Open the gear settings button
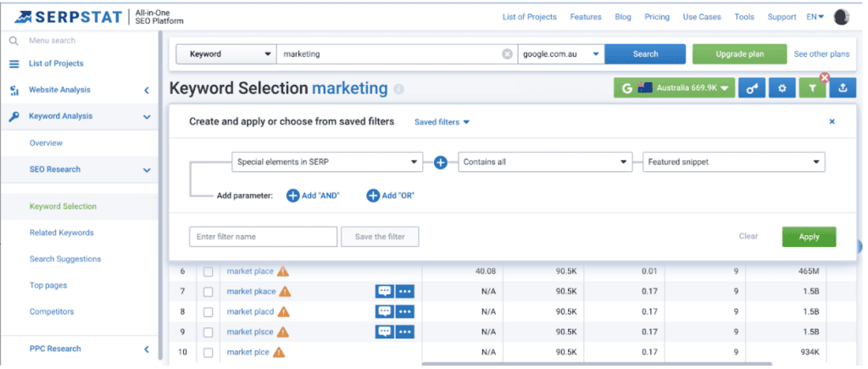This screenshot has width=868, height=369. tap(782, 88)
